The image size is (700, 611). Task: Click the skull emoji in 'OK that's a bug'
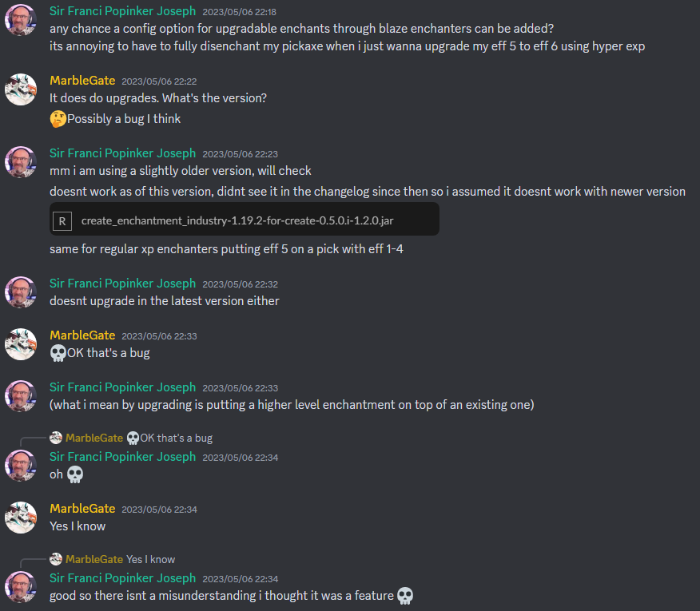coord(58,352)
